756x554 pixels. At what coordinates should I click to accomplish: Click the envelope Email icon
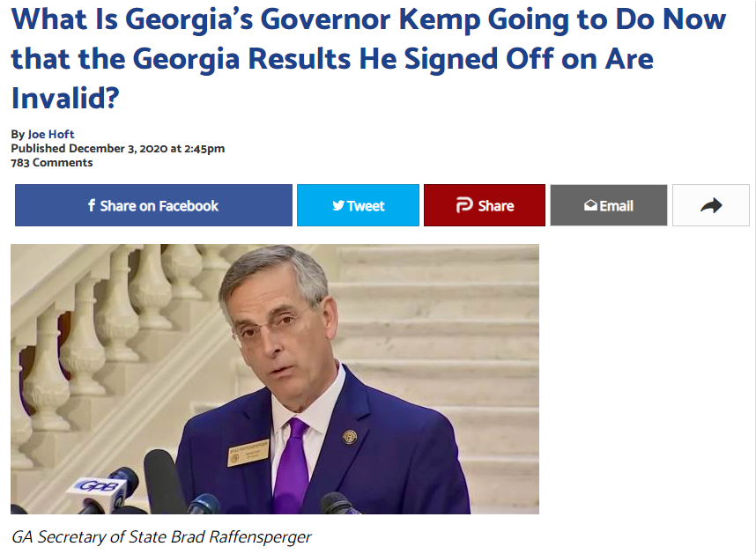click(590, 206)
